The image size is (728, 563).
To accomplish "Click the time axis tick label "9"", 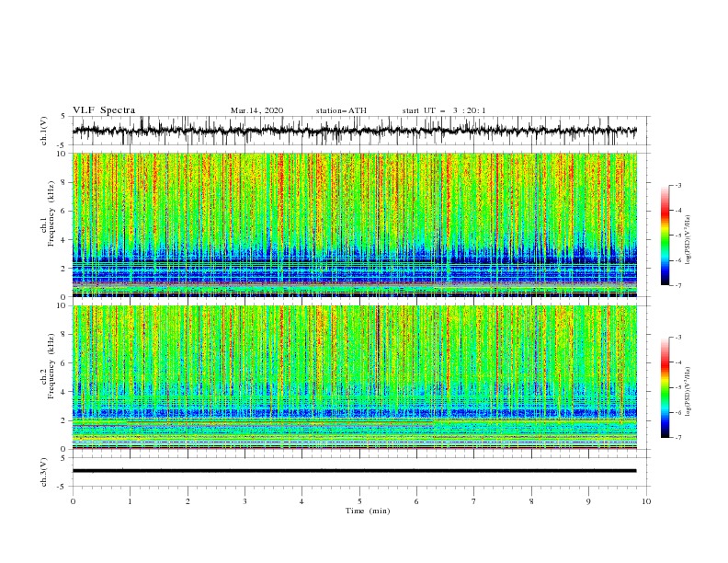I will tap(588, 501).
